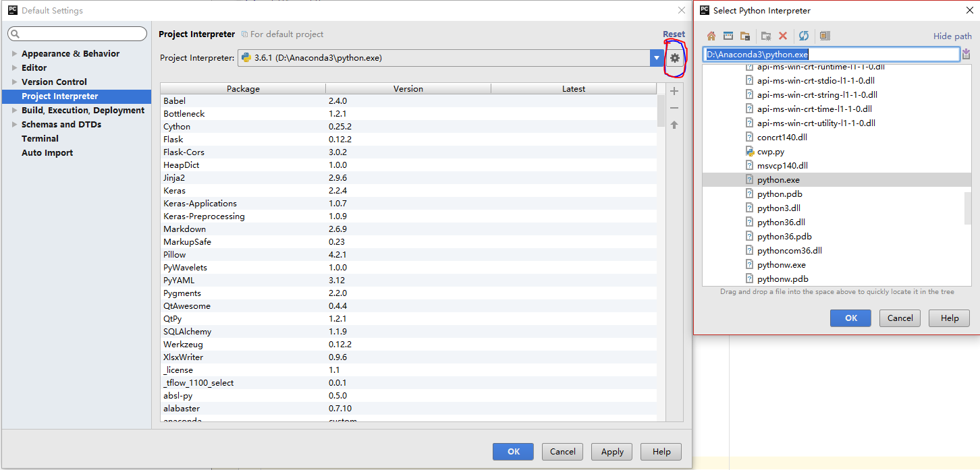980x470 pixels.
Task: Click the plus icon to install package
Action: point(674,91)
